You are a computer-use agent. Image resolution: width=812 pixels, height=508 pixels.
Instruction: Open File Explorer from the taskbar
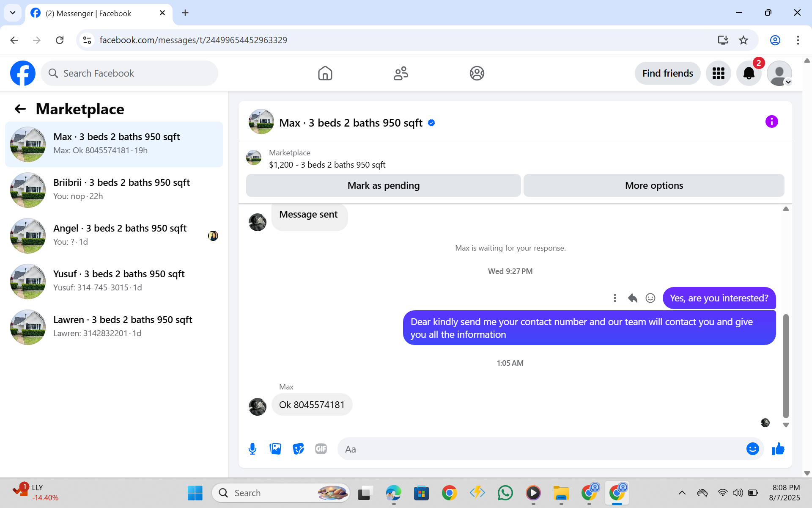(x=561, y=493)
